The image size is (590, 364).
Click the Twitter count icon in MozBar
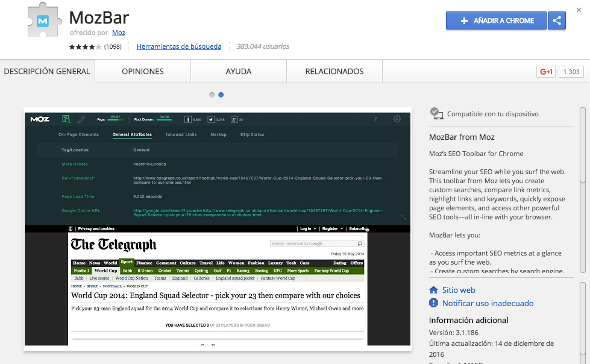click(210, 119)
